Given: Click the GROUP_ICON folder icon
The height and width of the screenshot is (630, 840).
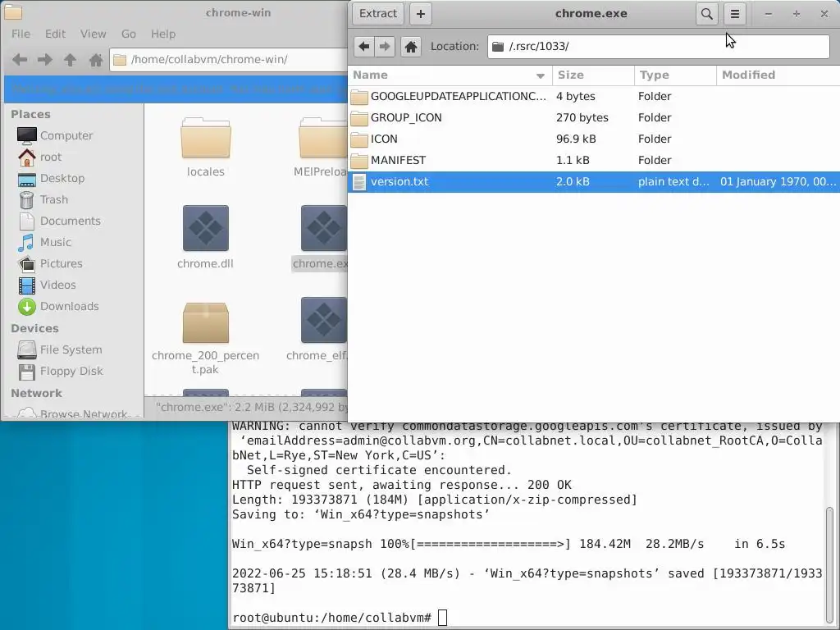Looking at the screenshot, I should (x=359, y=118).
